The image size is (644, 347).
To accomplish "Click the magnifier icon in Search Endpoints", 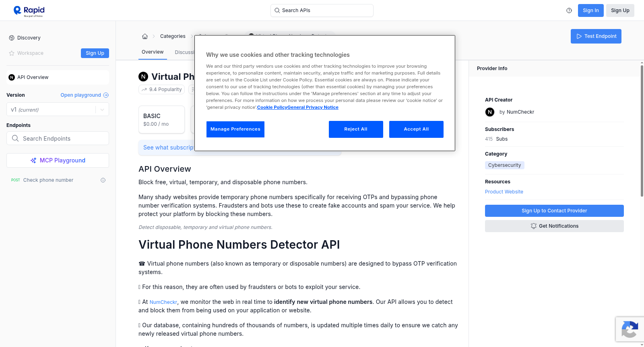I will (x=15, y=138).
